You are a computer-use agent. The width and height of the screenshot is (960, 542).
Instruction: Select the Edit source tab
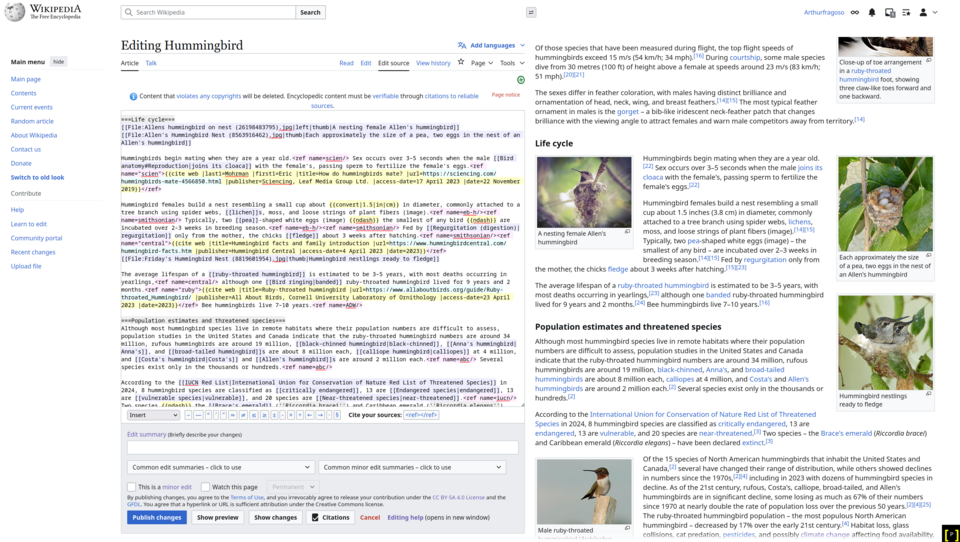pos(394,63)
